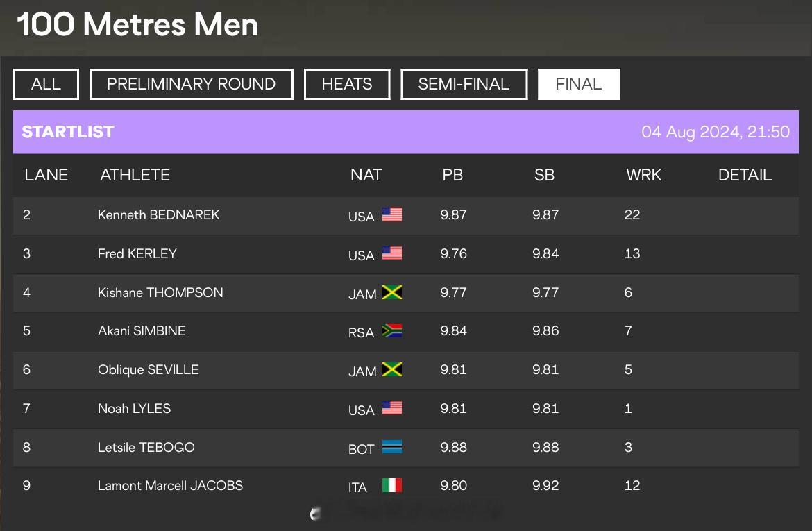Switch to the ALL rounds tab

coord(46,84)
